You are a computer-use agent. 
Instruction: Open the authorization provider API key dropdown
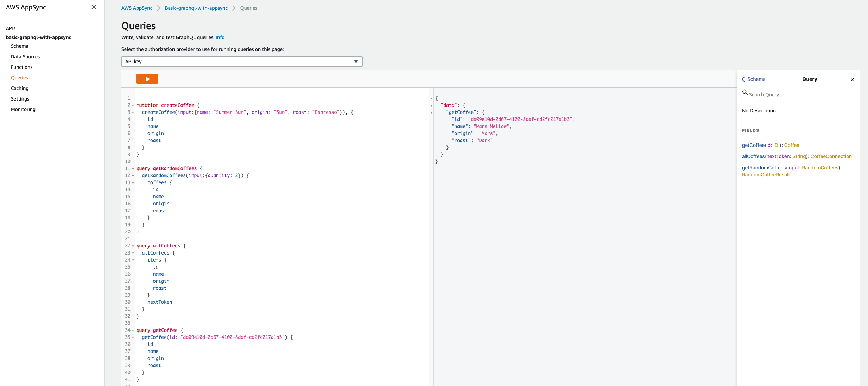242,62
